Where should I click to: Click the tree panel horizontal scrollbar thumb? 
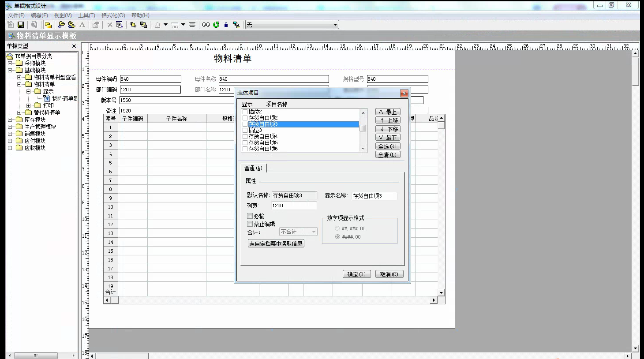(36, 355)
